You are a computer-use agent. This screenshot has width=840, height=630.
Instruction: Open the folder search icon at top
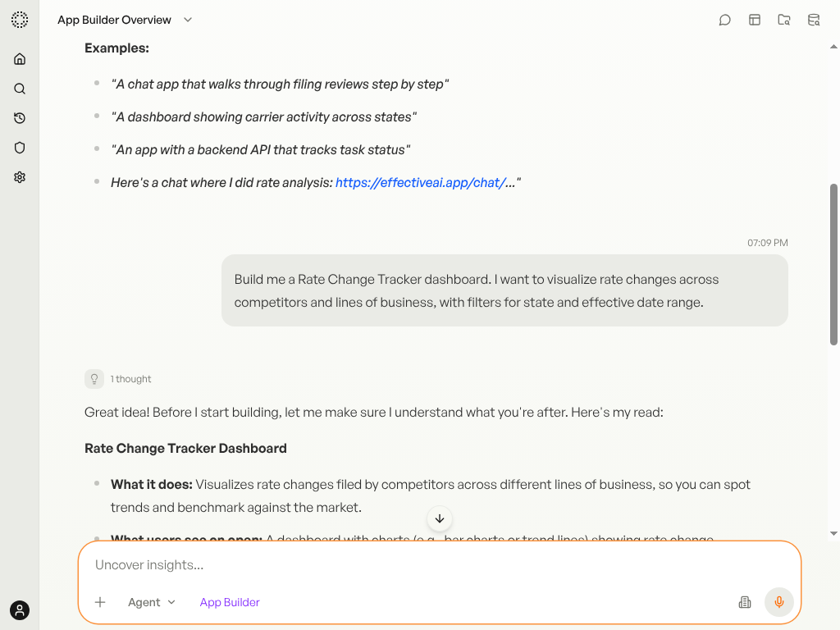pyautogui.click(x=784, y=20)
